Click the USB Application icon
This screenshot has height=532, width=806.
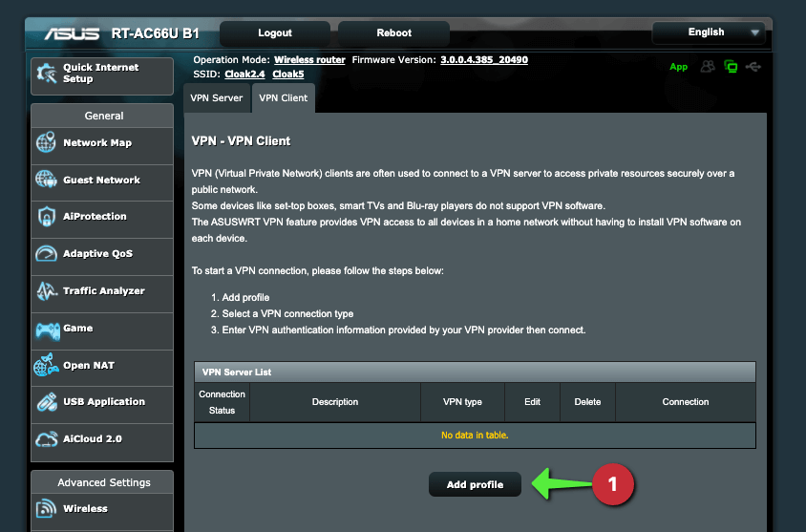click(47, 402)
